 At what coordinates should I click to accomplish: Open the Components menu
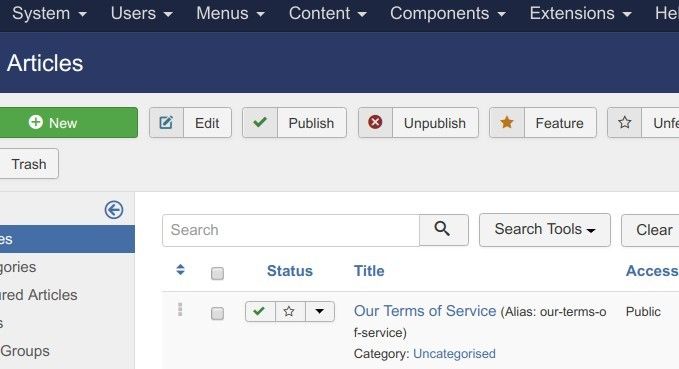coord(448,13)
